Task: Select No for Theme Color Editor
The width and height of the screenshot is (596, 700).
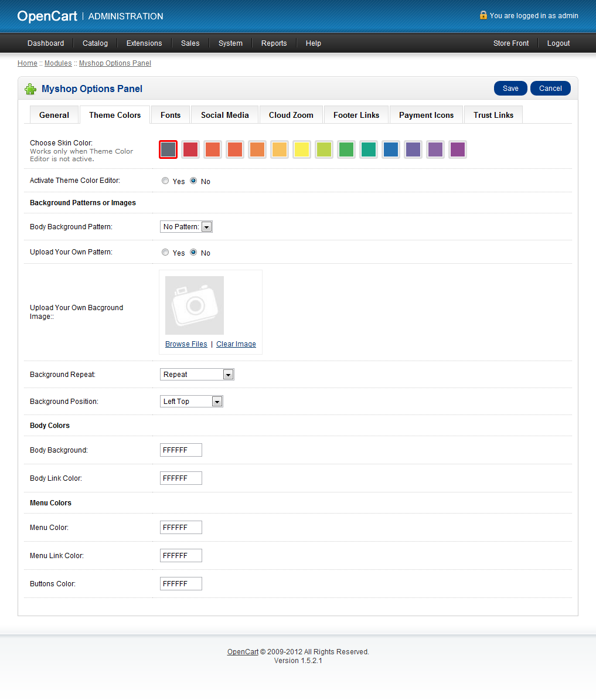Action: 193,181
